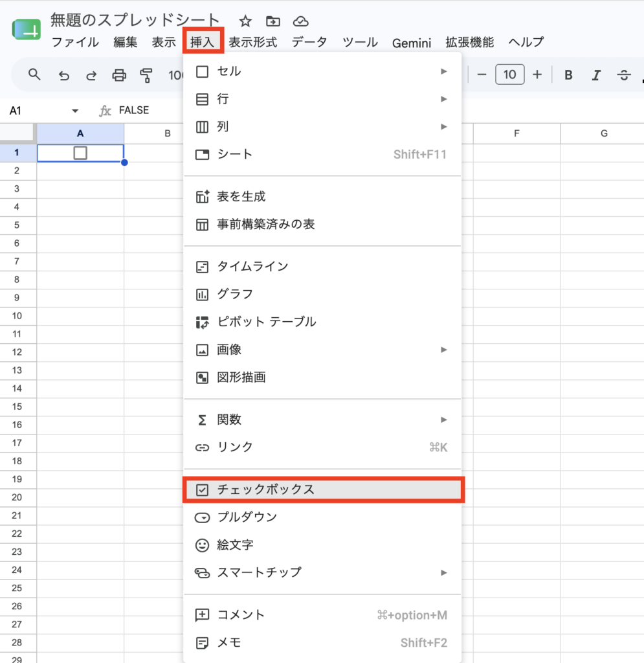Screen dimensions: 644x663
Task: Open the 表示形式 menu
Action: pyautogui.click(x=252, y=42)
